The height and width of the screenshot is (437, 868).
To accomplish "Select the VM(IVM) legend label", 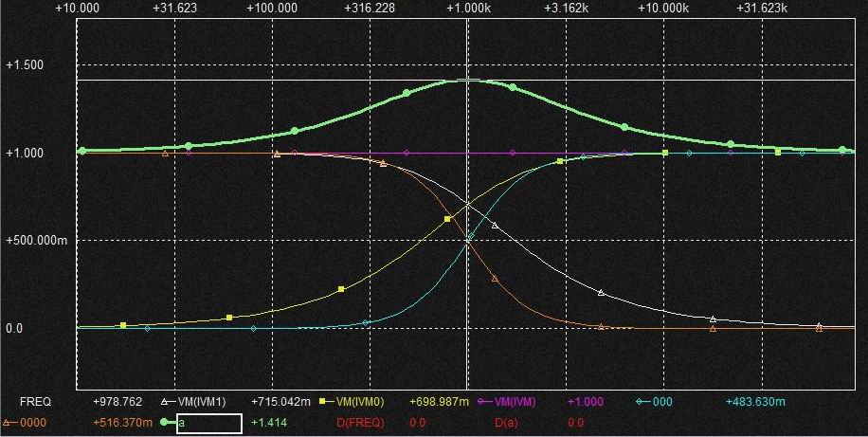I will pos(516,402).
